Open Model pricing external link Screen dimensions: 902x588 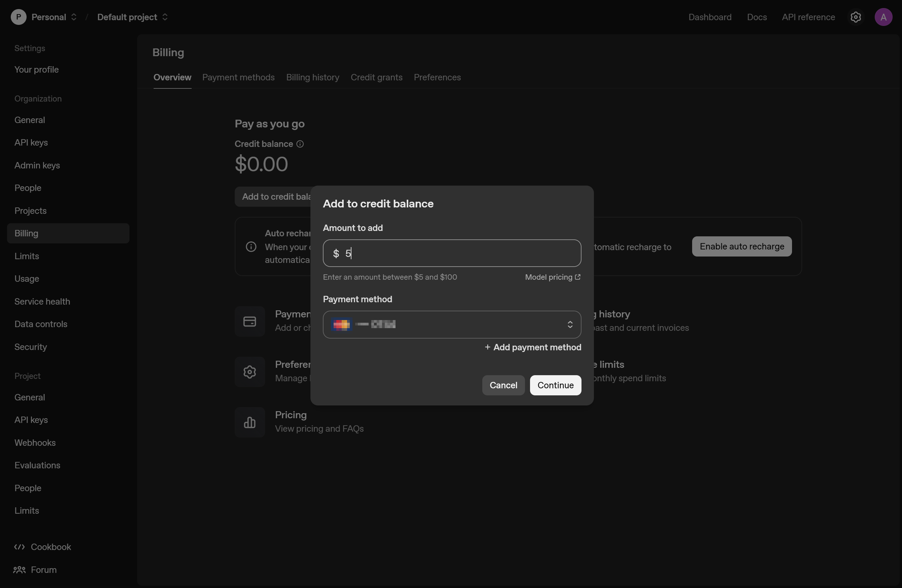click(x=552, y=277)
